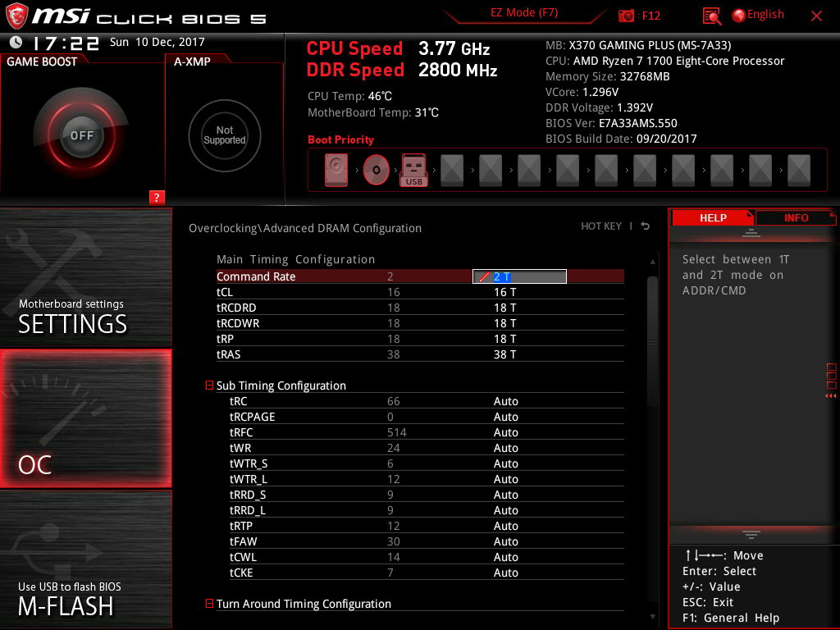This screenshot has height=630, width=840.
Task: Click the fourth boot priority slot
Action: tap(452, 170)
